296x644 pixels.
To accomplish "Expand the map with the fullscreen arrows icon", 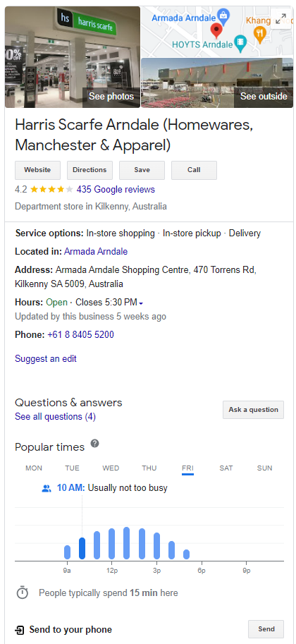I will point(281,18).
